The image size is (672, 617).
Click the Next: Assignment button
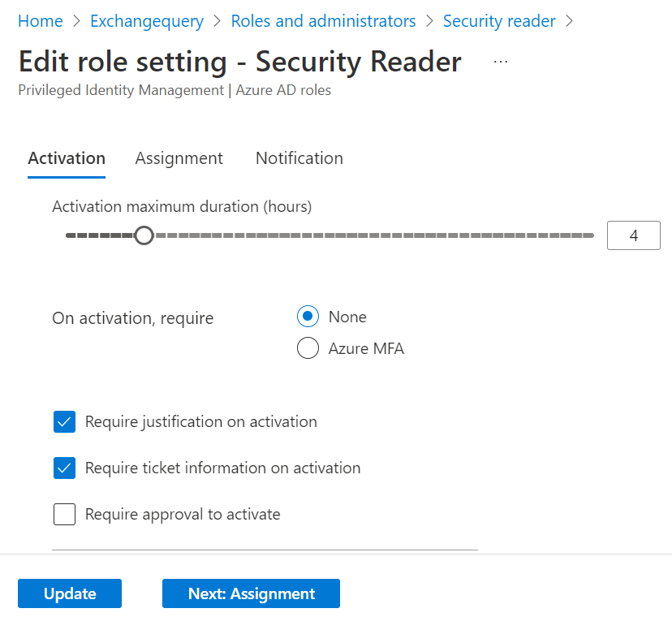251,593
